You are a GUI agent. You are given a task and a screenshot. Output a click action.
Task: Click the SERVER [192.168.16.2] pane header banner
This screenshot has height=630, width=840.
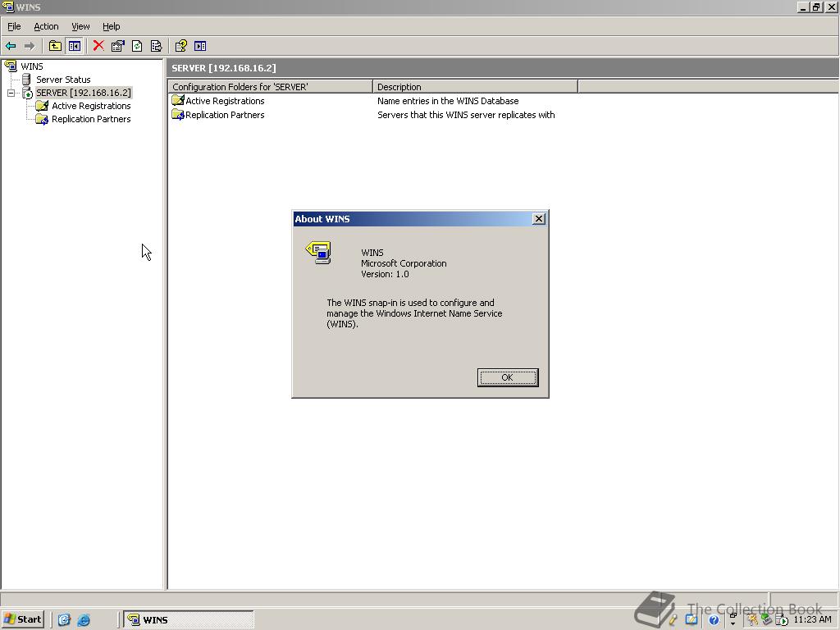pyautogui.click(x=503, y=68)
